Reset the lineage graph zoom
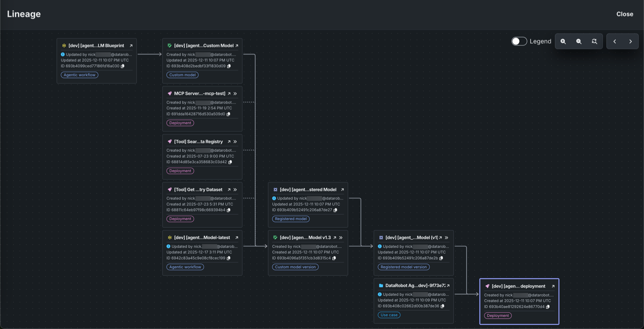The height and width of the screenshot is (329, 644). pos(594,41)
